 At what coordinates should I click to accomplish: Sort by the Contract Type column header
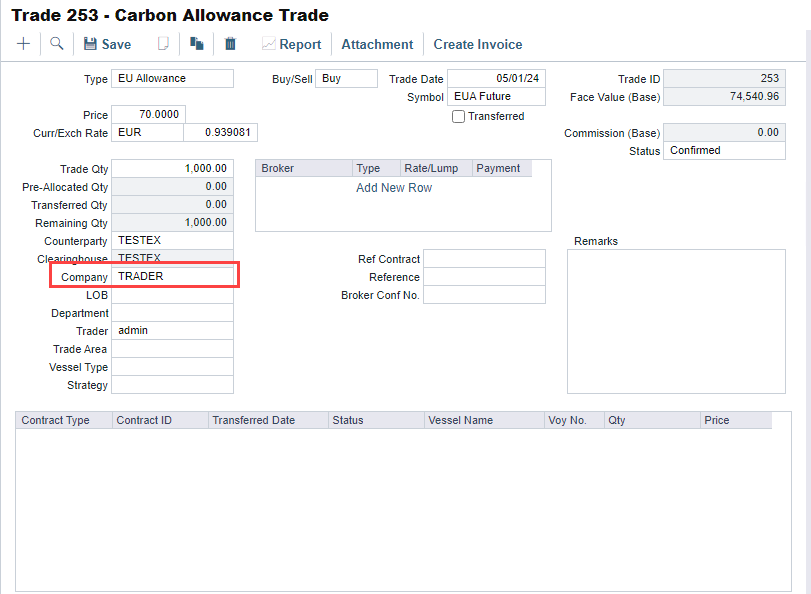click(56, 420)
